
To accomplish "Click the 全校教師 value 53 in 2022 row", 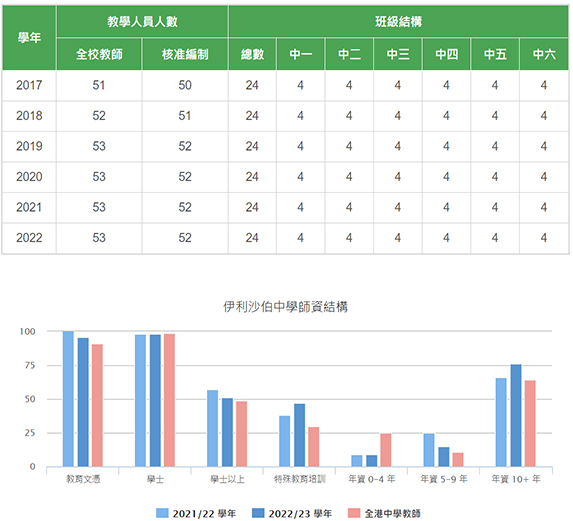I will click(99, 238).
